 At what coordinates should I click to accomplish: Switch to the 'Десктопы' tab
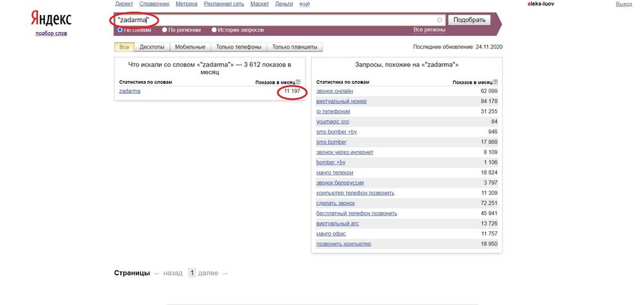pyautogui.click(x=152, y=47)
